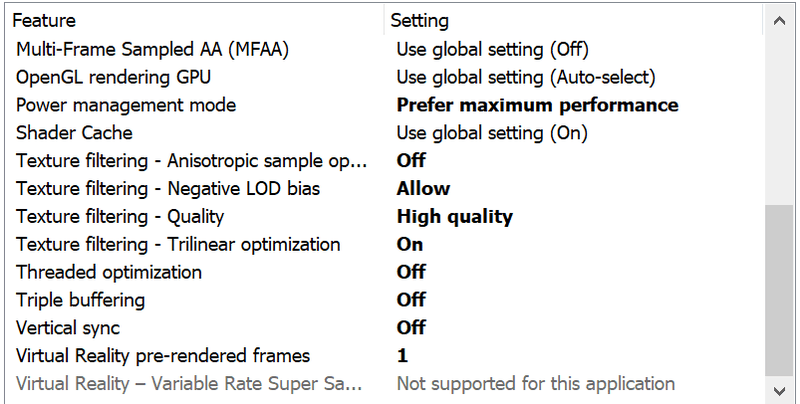The width and height of the screenshot is (800, 404).
Task: Select the Triple buffering feature row
Action: [81, 300]
